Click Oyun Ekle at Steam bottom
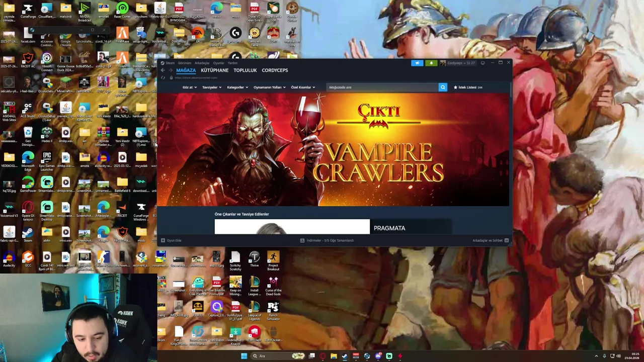Image resolution: width=644 pixels, height=362 pixels. coord(171,240)
